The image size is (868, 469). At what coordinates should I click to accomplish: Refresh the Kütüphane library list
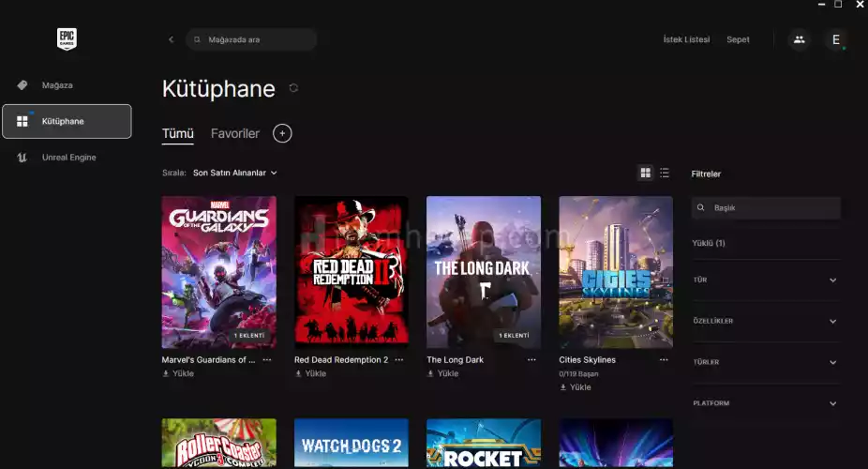293,88
